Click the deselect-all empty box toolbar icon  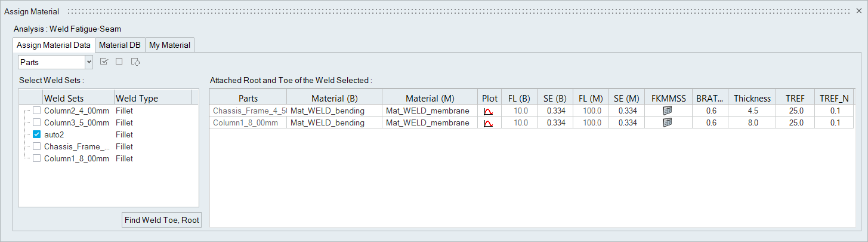[x=119, y=62]
